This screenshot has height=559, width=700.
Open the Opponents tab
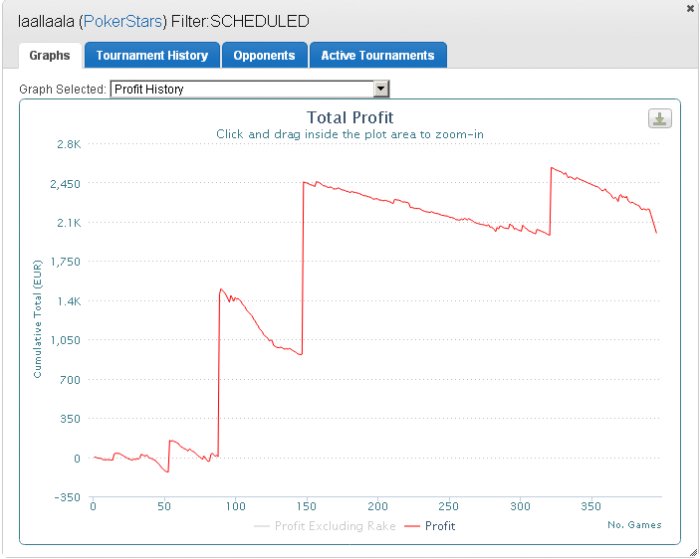click(264, 55)
